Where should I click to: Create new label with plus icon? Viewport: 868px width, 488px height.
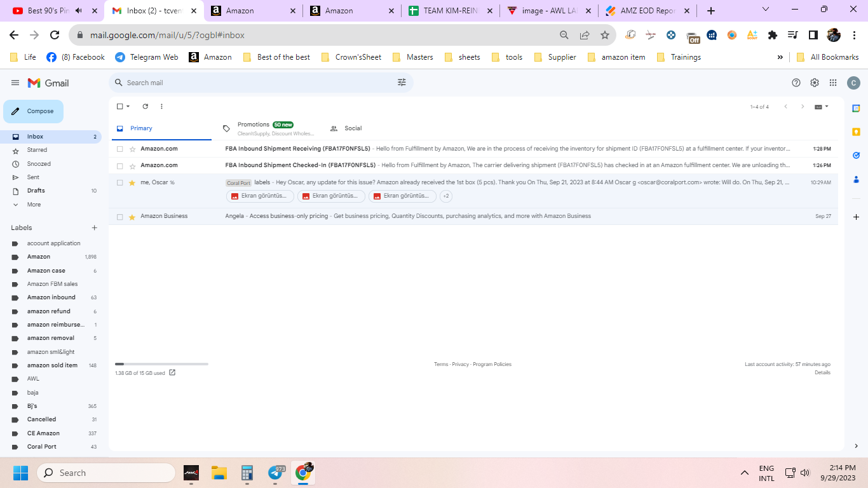[x=95, y=227]
